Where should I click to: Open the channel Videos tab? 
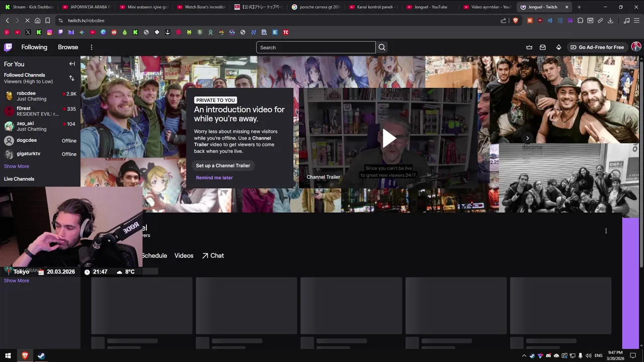pos(184,255)
